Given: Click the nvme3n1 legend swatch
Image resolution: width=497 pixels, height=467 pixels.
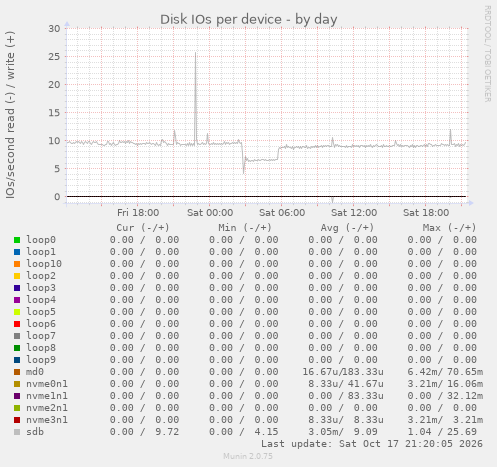Looking at the screenshot, I should 17,420.
